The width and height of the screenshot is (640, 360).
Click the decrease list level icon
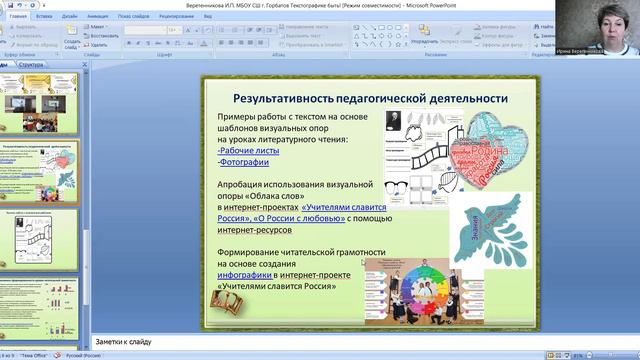[249, 30]
